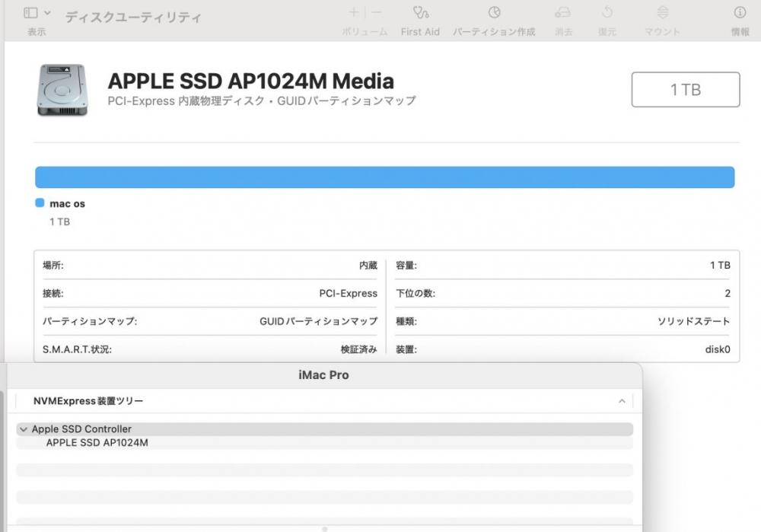Open the partition creation pie icon
Image resolution: width=761 pixels, height=532 pixels.
click(x=494, y=12)
